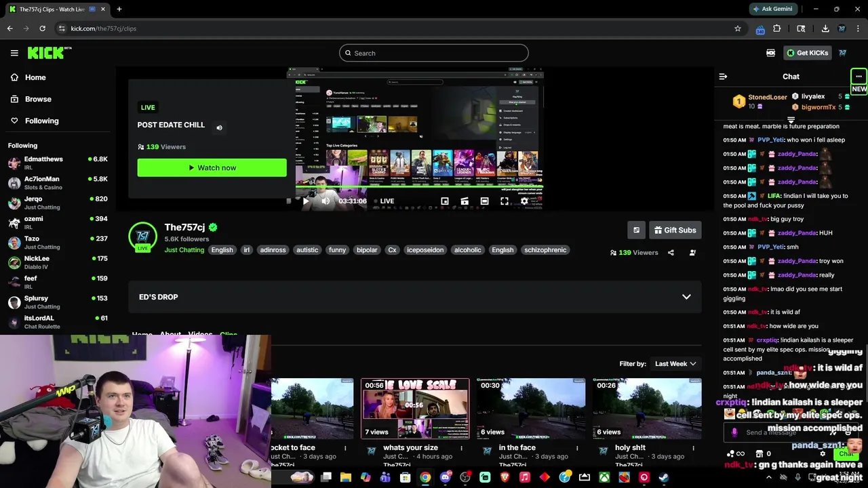This screenshot has height=488, width=868.
Task: Open Chrome extensions puzzle icon
Action: coord(777,28)
